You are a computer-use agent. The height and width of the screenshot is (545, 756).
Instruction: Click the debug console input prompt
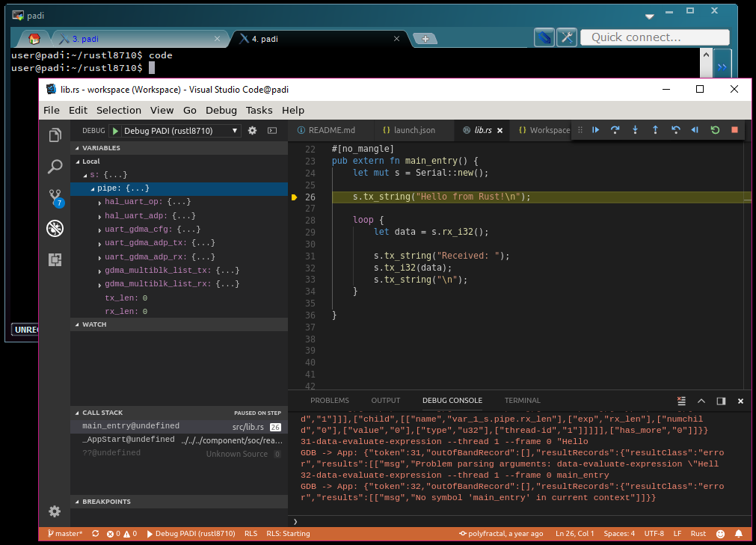pyautogui.click(x=520, y=521)
